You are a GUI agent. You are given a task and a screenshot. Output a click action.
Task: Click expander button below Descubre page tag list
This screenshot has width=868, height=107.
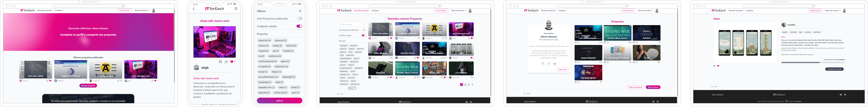coord(352,88)
